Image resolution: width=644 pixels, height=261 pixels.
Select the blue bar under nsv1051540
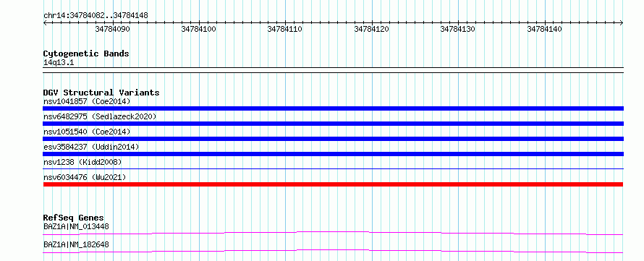coord(333,139)
